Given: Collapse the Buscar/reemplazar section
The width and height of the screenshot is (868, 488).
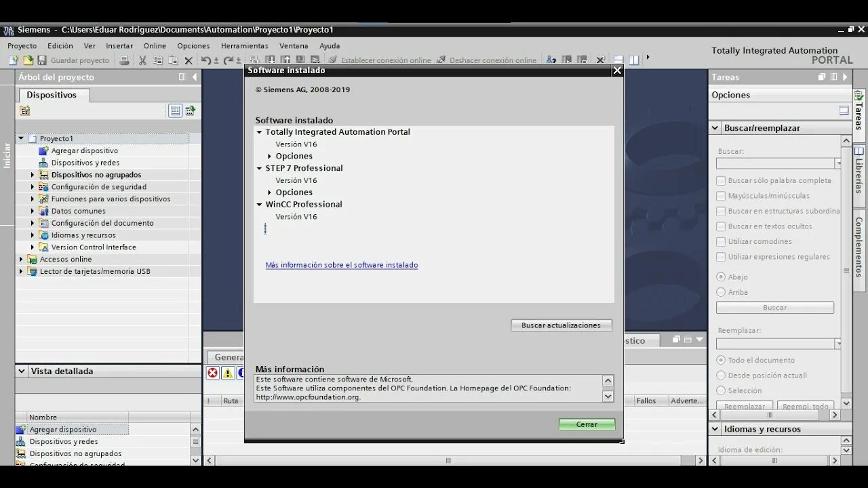Looking at the screenshot, I should click(x=715, y=127).
